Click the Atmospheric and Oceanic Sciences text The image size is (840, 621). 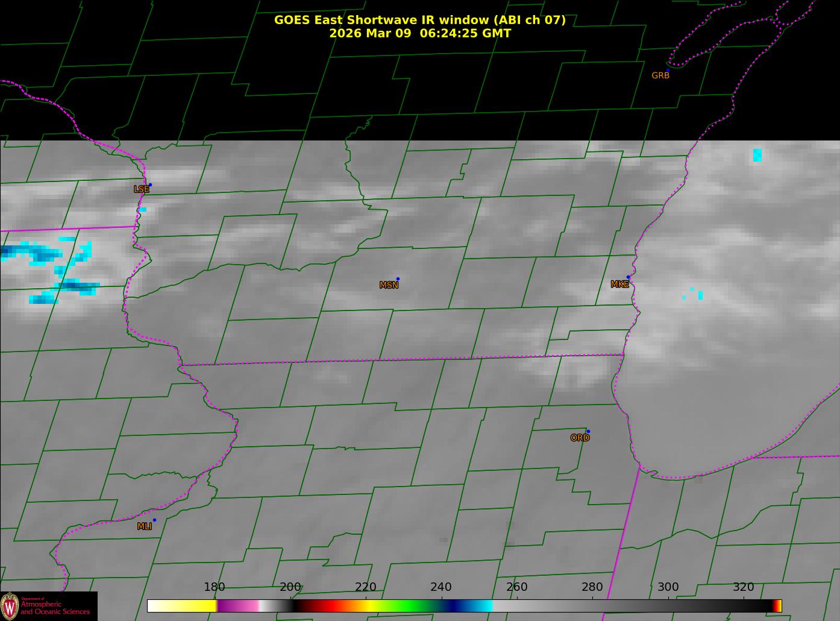tap(55, 608)
